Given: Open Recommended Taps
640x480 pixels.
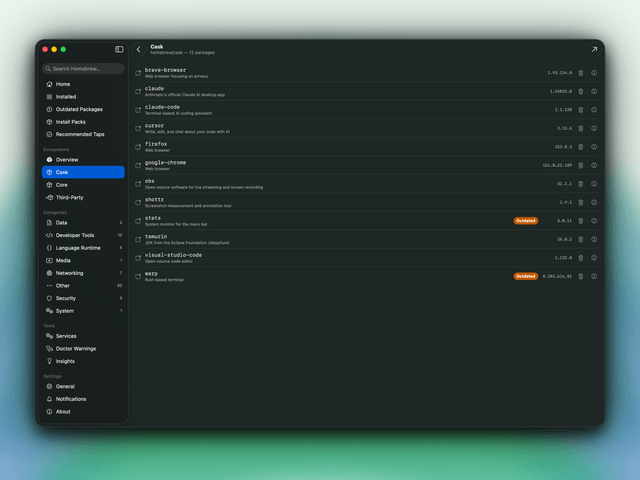Looking at the screenshot, I should pos(83,134).
